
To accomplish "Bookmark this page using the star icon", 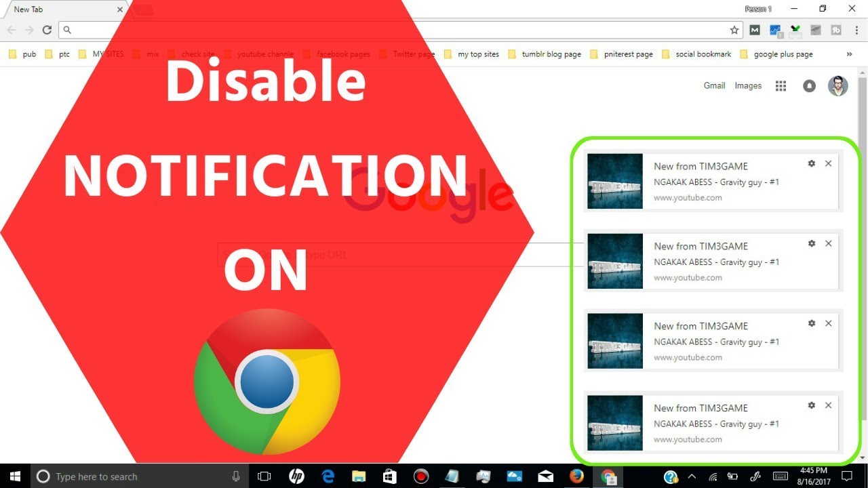I will point(734,30).
